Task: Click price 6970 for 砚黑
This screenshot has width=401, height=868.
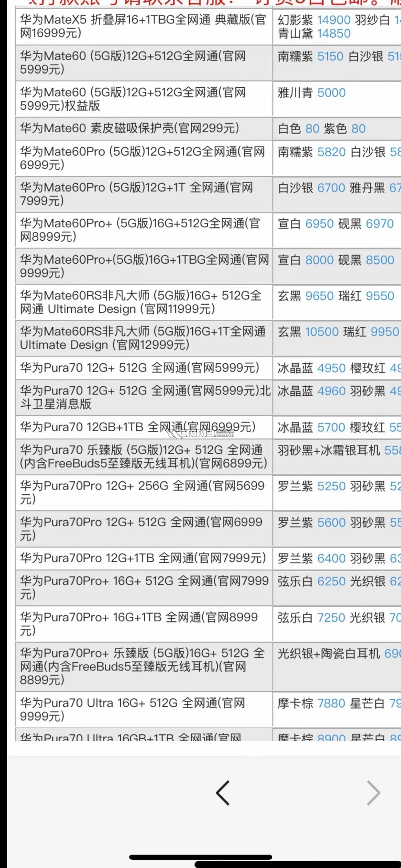Action: [380, 224]
